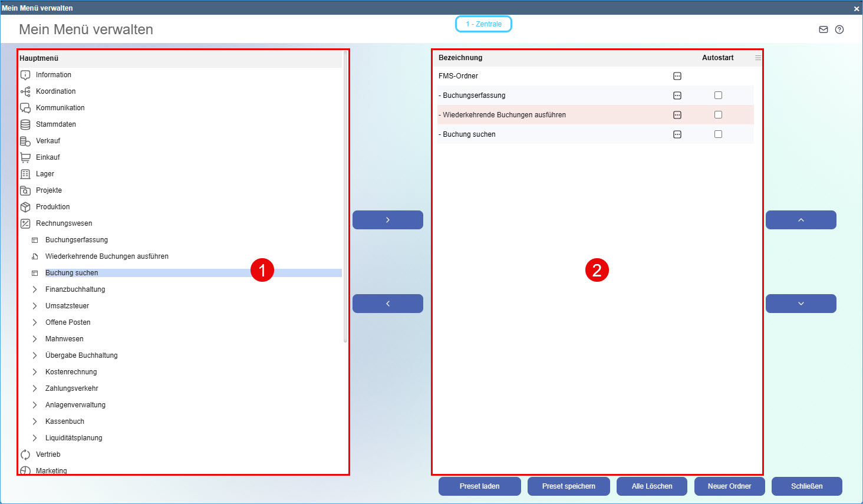Select 'Wiederkehrende Buchungen ausführen' in the Hauptmenü tree

point(107,256)
